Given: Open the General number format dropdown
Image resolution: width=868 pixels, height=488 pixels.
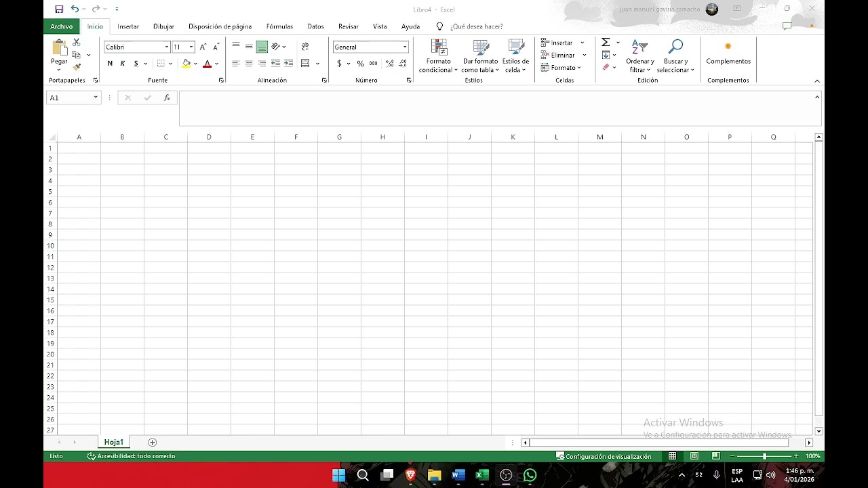Looking at the screenshot, I should pos(405,47).
